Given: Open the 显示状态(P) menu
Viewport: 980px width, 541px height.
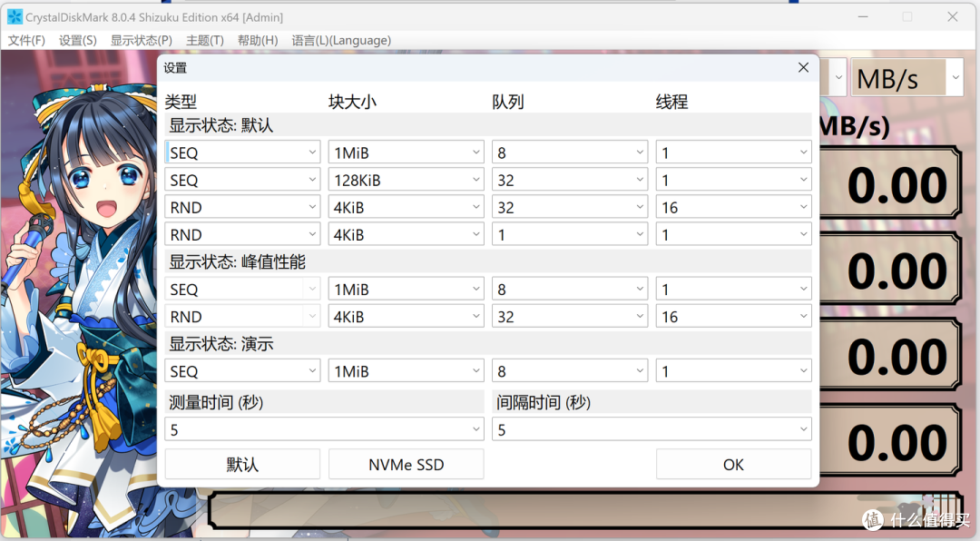Looking at the screenshot, I should (142, 40).
